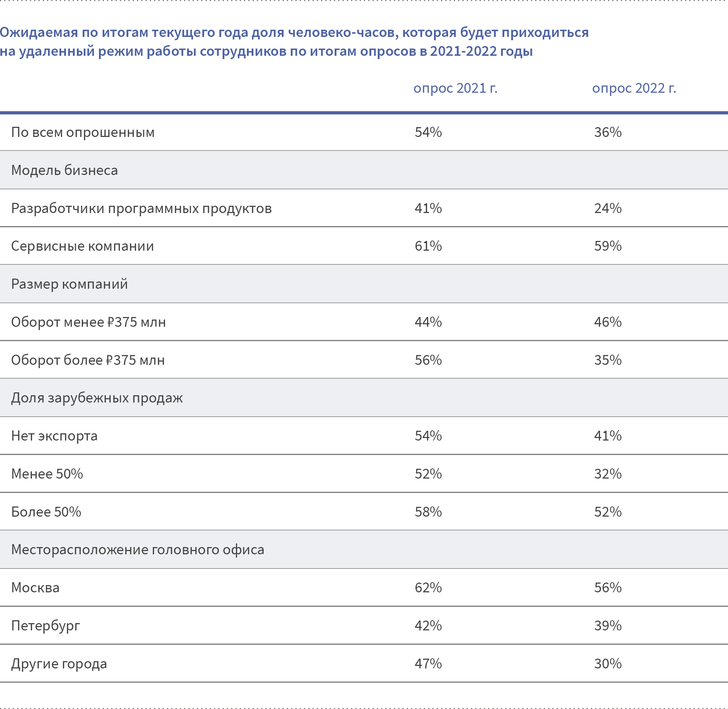Click the 58% value in 'Более 50%' row
Screen dimensions: 728x709
click(x=428, y=512)
